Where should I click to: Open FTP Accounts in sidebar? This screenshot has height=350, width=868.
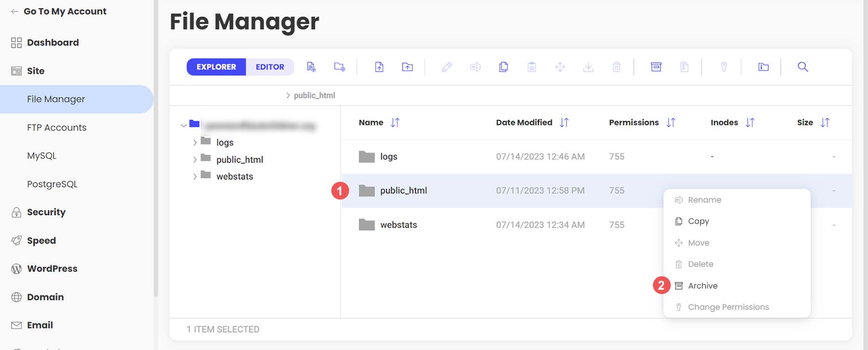point(57,128)
